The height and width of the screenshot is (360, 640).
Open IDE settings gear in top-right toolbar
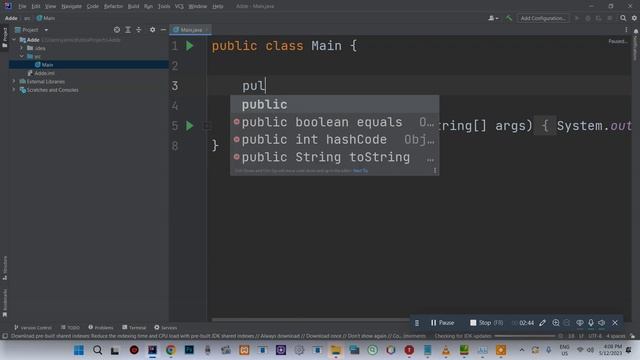tap(634, 18)
